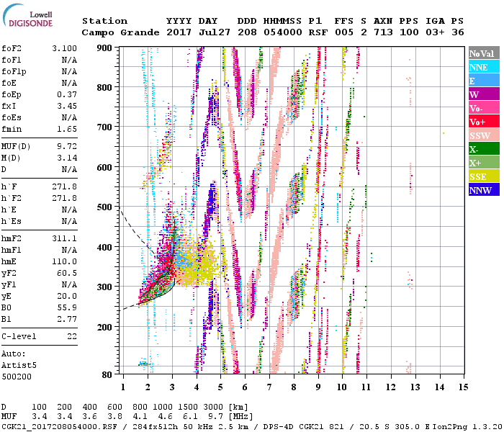Select the dark blue NNW legend entry

click(483, 190)
